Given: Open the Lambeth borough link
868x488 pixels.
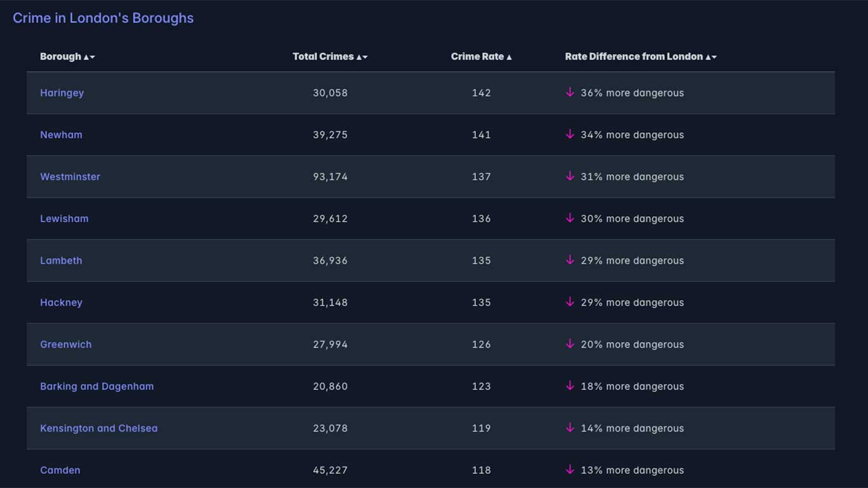Looking at the screenshot, I should [x=61, y=261].
